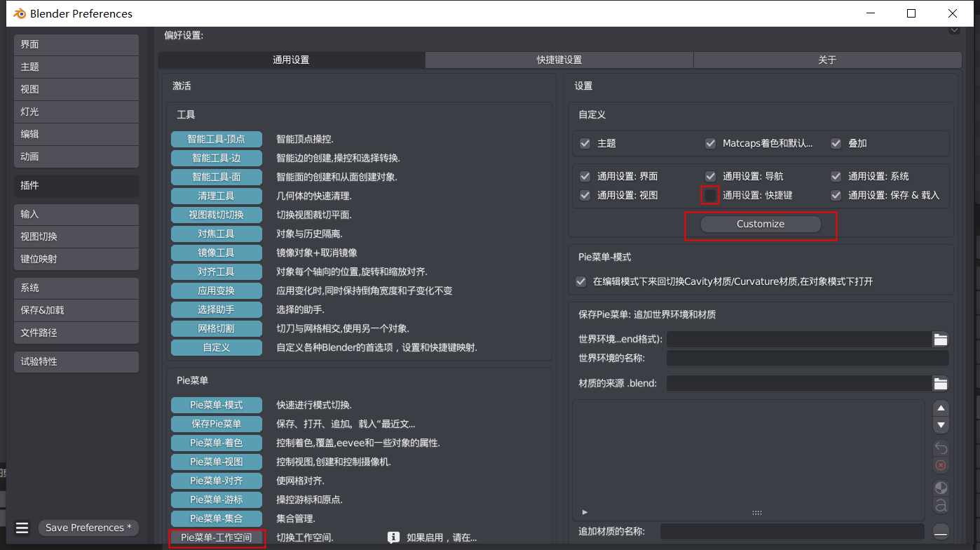Open 输入 preferences section

tap(76, 214)
